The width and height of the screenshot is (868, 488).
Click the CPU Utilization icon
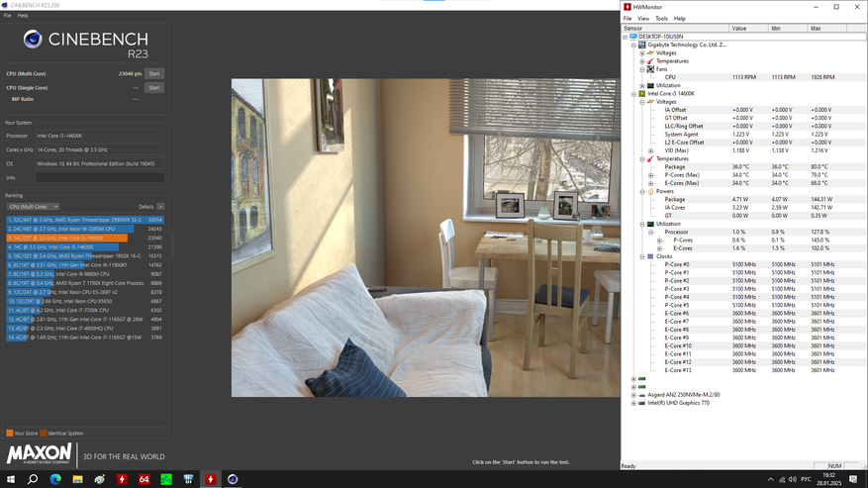click(x=650, y=224)
